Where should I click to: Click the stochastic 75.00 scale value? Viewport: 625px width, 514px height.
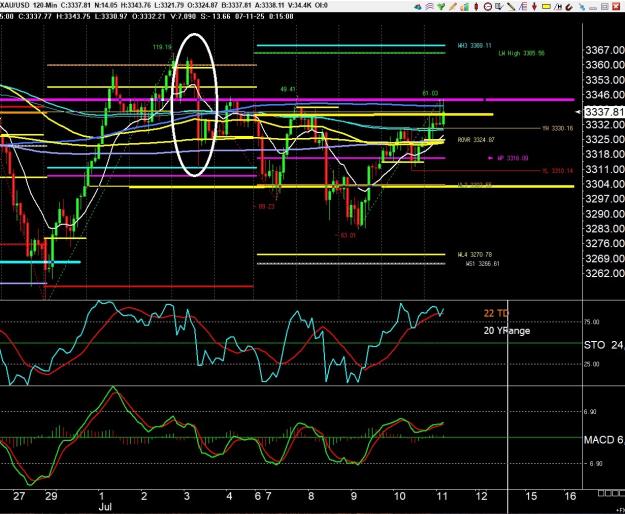(x=592, y=322)
